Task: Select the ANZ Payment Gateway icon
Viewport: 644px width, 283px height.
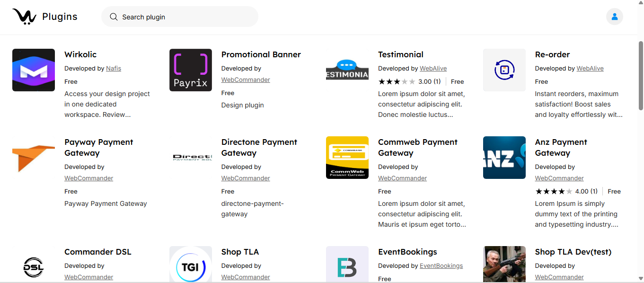Action: [x=504, y=158]
